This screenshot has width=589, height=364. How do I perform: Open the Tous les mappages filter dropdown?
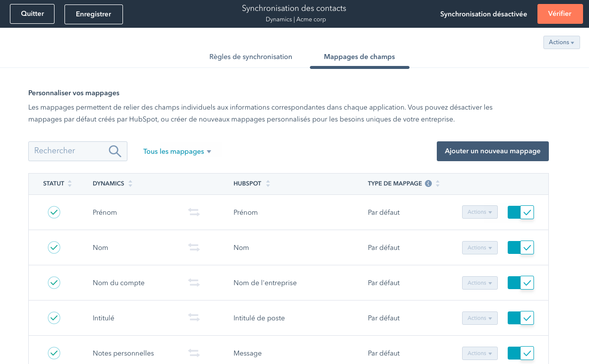[177, 151]
